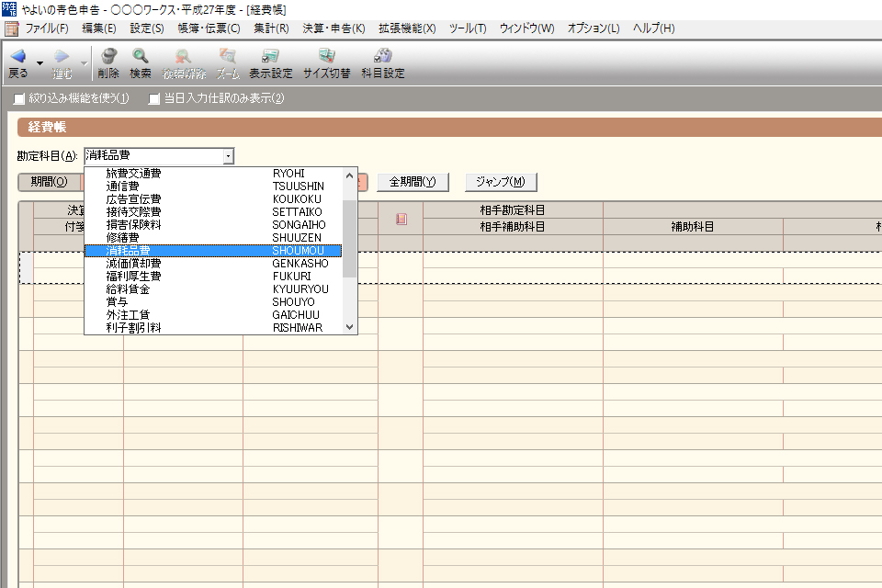Choose 広告宣伝費 in the dropdown list
The height and width of the screenshot is (588, 882).
[213, 199]
